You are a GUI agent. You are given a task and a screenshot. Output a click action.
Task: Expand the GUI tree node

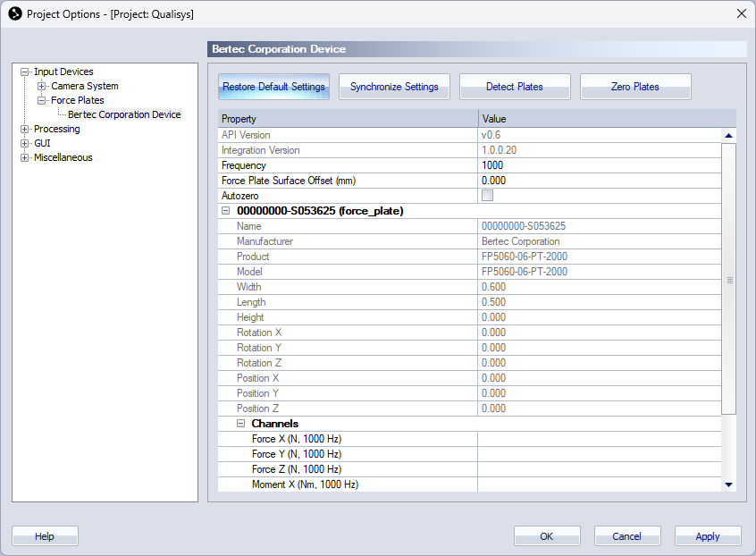24,143
